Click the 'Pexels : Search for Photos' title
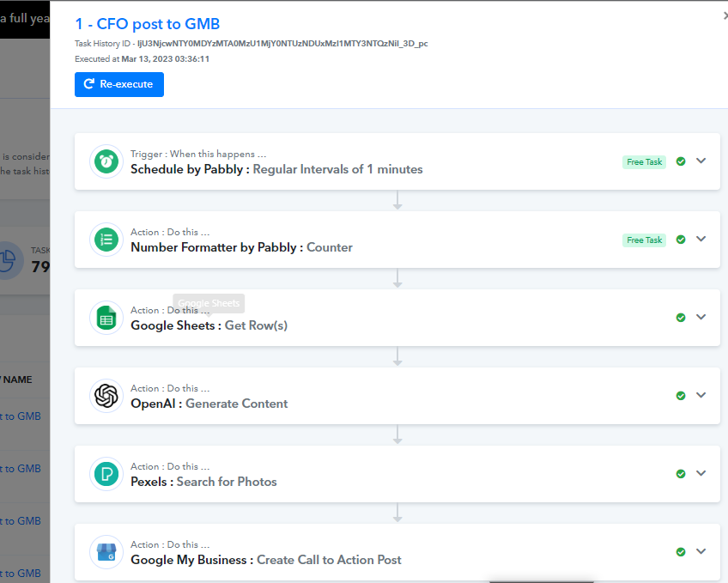Viewport: 728px width, 583px height. tap(203, 482)
